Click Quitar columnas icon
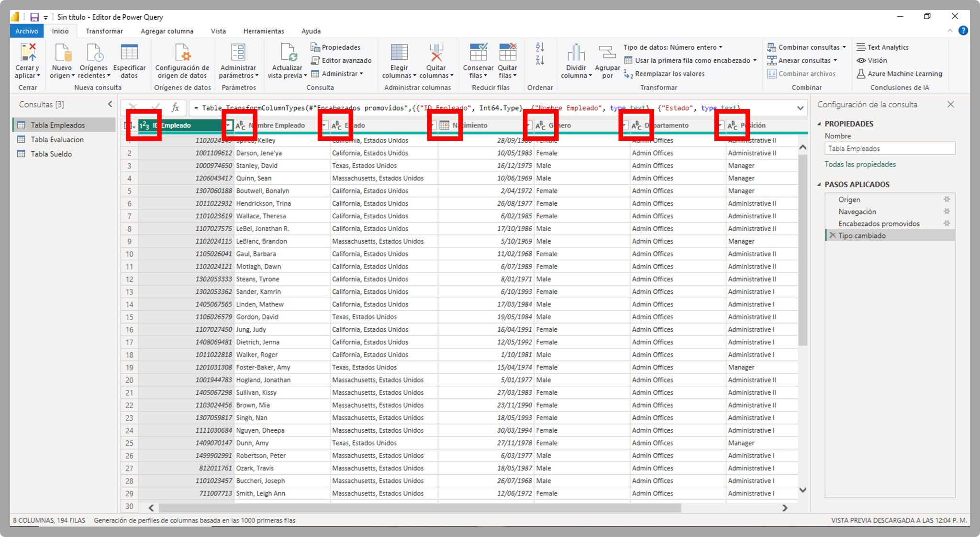This screenshot has height=537, width=980. 436,53
